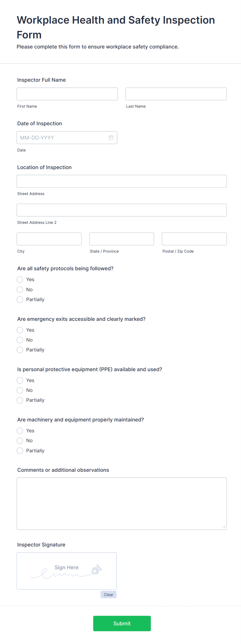This screenshot has width=241, height=644.
Task: Click the Postal / Zip Code field
Action: (x=194, y=239)
